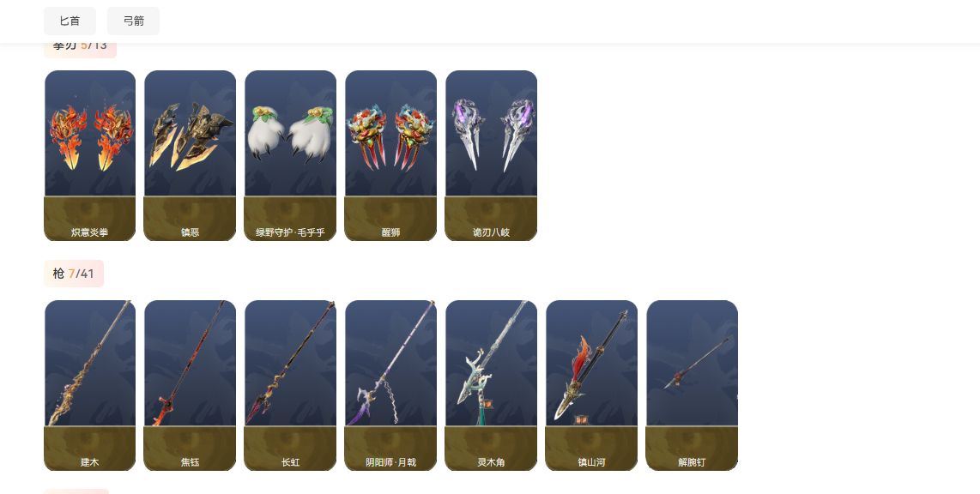The width and height of the screenshot is (980, 494).
Task: Click the 诡刃八岐 name label
Action: coord(491,232)
